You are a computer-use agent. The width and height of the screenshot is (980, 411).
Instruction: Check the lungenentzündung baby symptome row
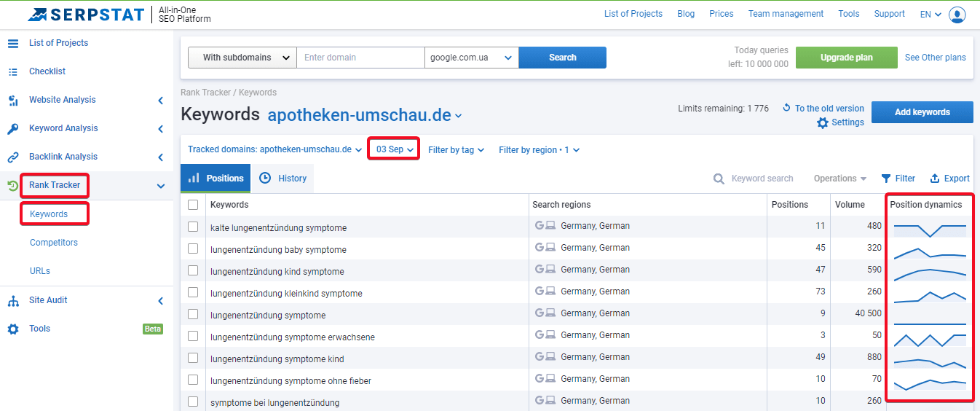pyautogui.click(x=193, y=248)
